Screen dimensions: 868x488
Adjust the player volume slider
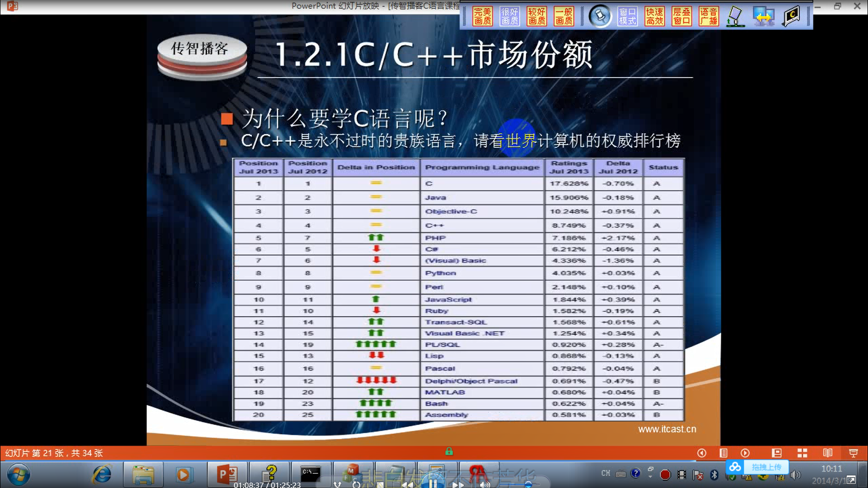coord(528,485)
